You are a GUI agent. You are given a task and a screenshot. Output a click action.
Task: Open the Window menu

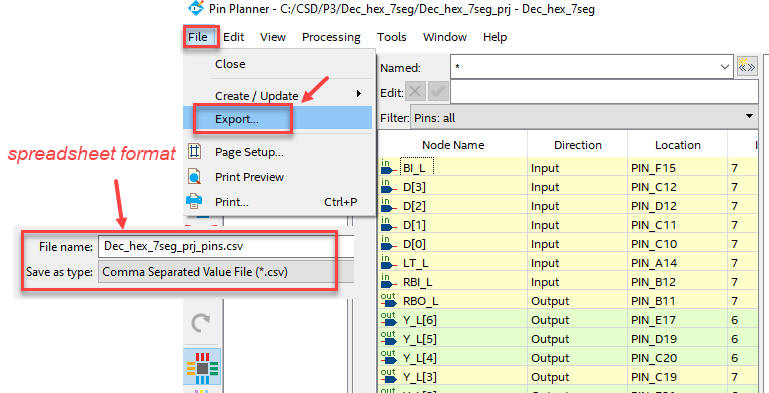[445, 37]
